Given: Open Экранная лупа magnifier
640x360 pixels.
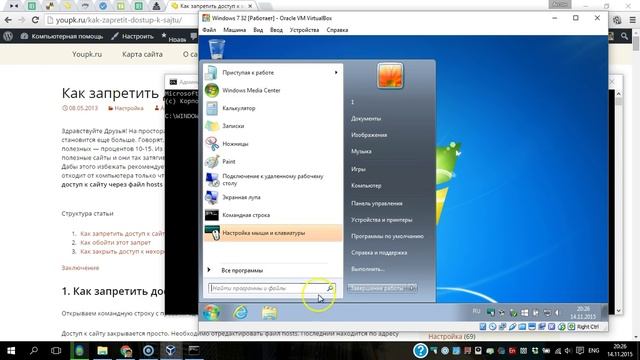Looking at the screenshot, I should [x=273, y=197].
